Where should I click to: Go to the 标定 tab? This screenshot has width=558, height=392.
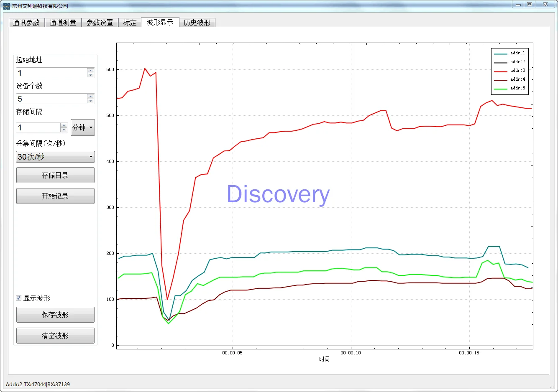pyautogui.click(x=130, y=23)
